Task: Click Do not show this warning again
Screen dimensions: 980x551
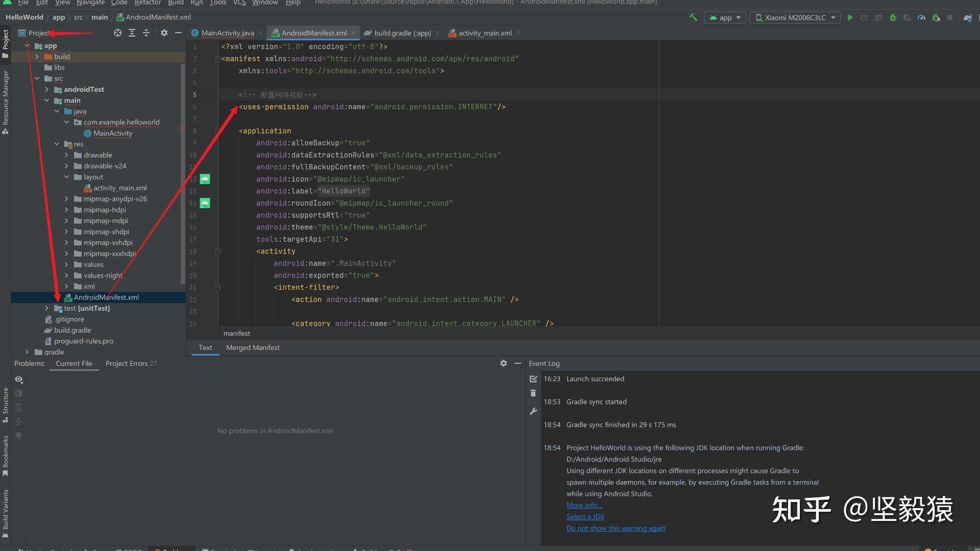Action: tap(616, 528)
